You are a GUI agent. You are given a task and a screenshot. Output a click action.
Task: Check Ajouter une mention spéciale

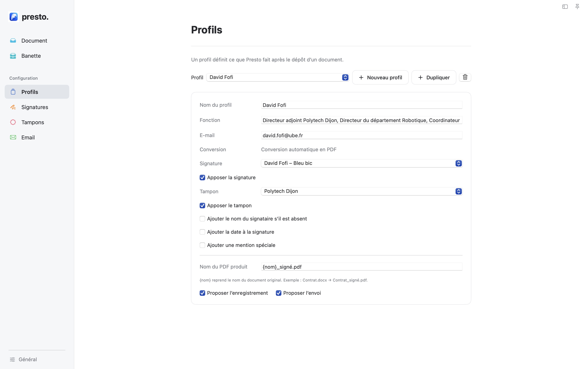pyautogui.click(x=202, y=245)
